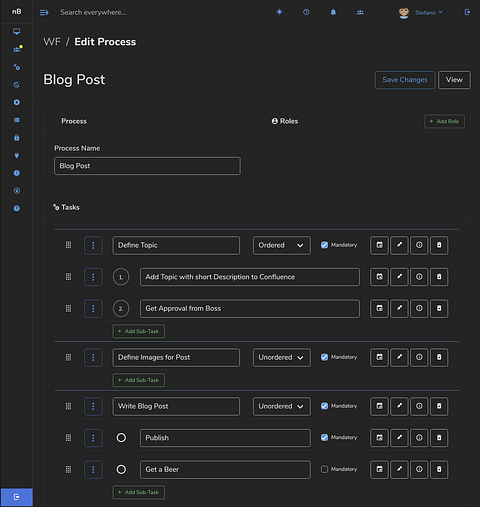Open the Unordered dropdown for Write Blog Post
480x507 pixels.
[x=282, y=406]
